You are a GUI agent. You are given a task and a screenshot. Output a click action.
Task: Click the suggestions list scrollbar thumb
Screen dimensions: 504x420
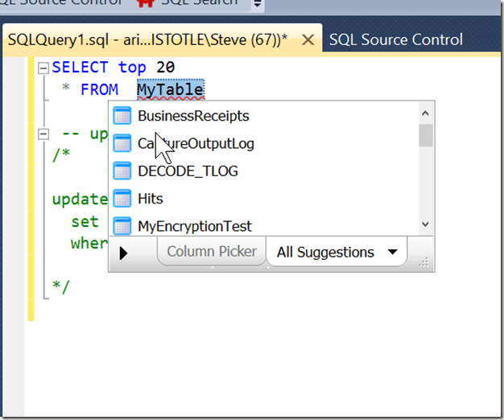coord(426,135)
